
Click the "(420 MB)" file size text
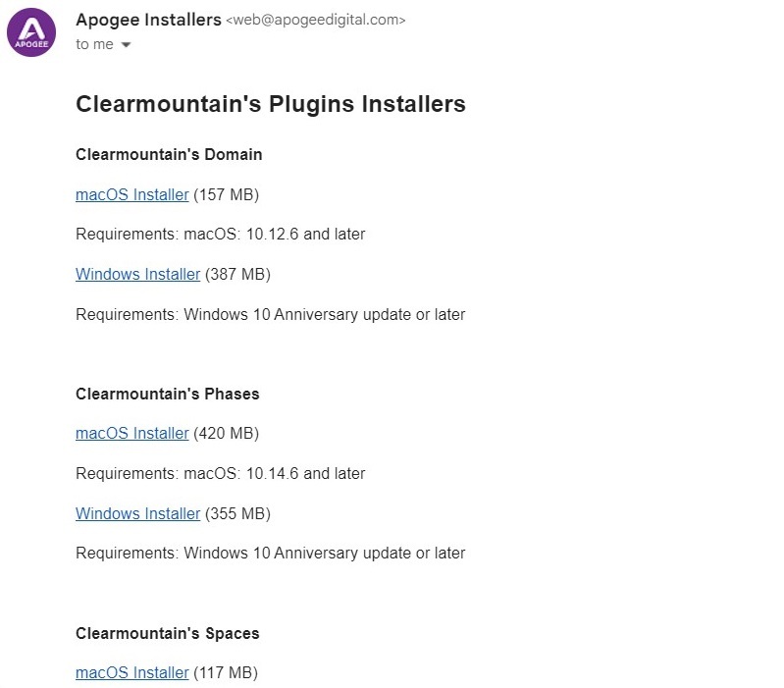(226, 434)
